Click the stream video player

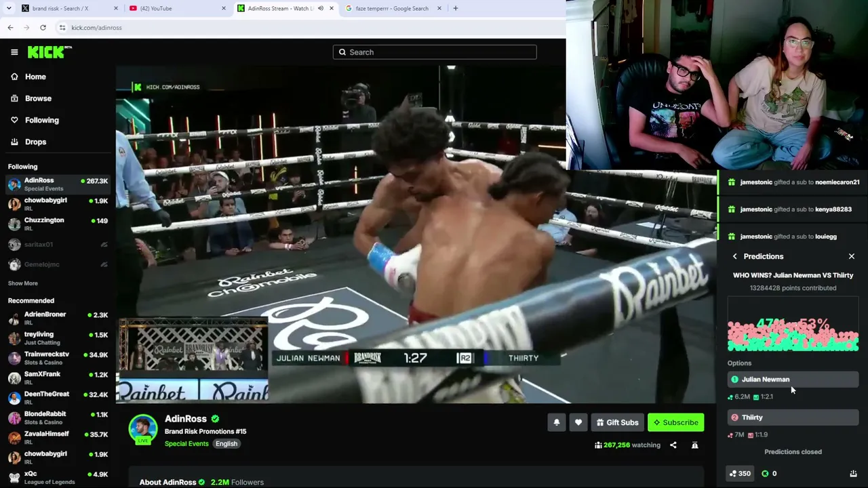pos(416,235)
